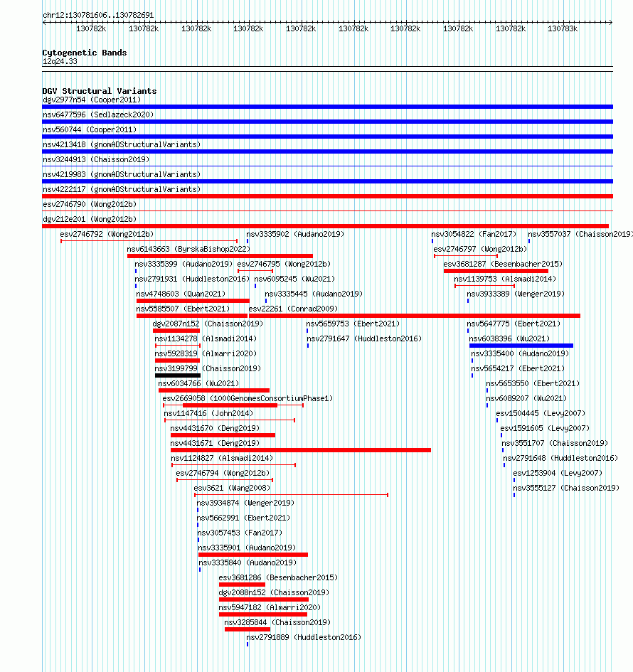Select nsv1139753 (Alsmadi2014) label
The width and height of the screenshot is (633, 672).
(x=505, y=279)
